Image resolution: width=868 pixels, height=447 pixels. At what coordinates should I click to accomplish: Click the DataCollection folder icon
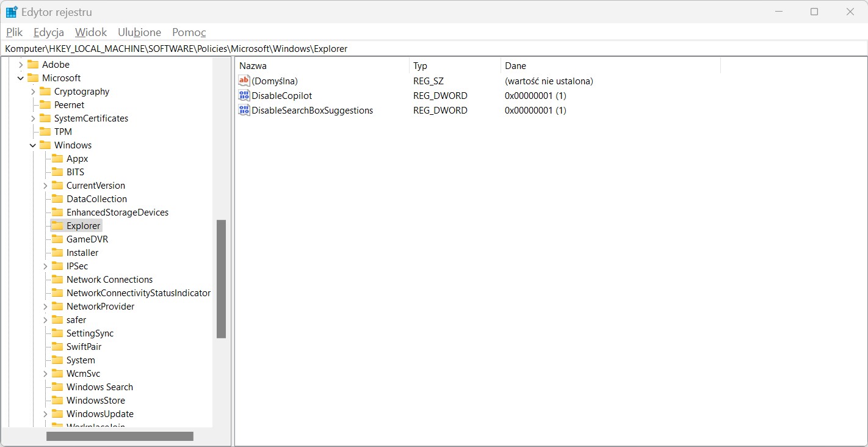(57, 199)
